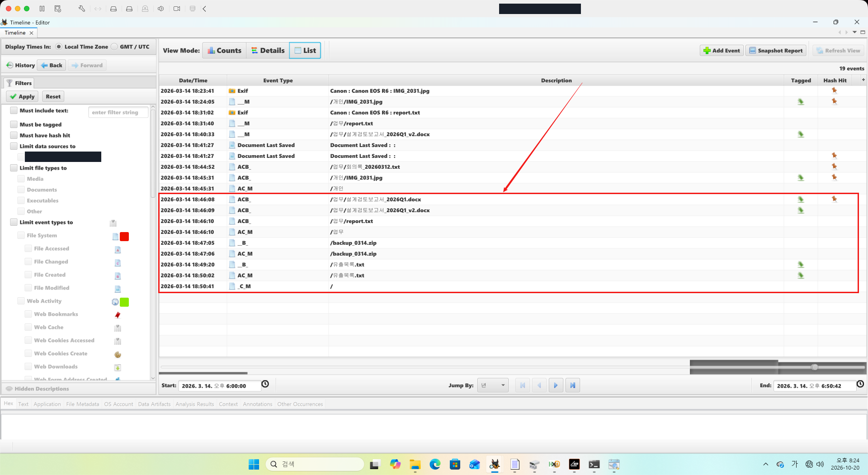Select the GMT / UTC radio button
Viewport: 868px width, 475px height.
114,47
